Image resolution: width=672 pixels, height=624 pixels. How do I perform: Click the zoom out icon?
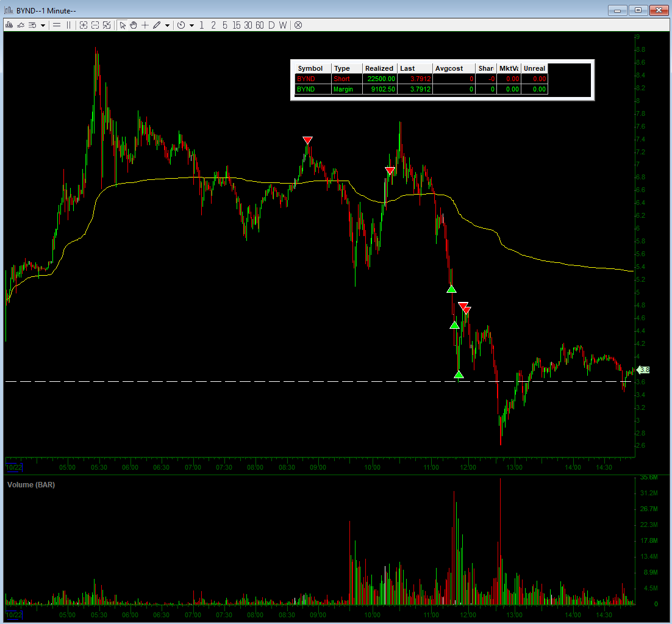click(x=95, y=25)
